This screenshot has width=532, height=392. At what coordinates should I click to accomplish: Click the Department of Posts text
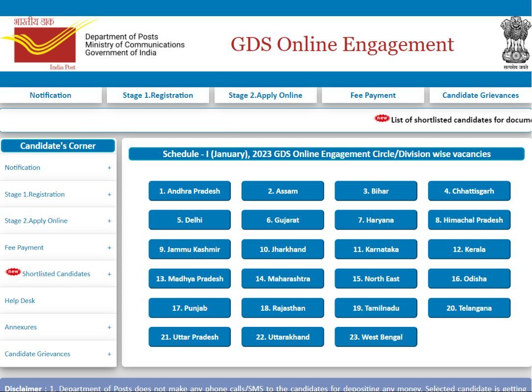(121, 37)
